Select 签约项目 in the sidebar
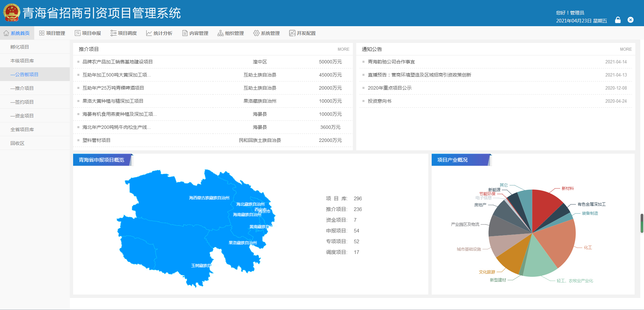The image size is (644, 310). (x=22, y=102)
